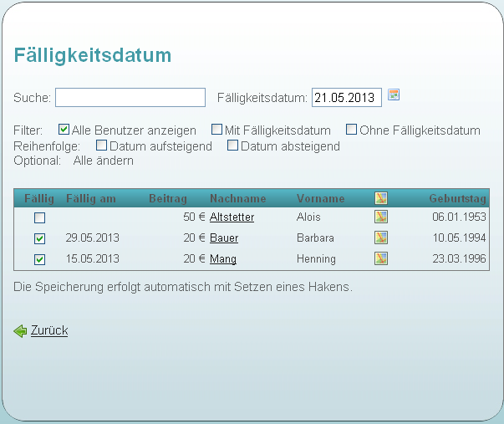Check Datum absteigend sort order
Viewport: 504px width, 424px height.
click(x=233, y=146)
